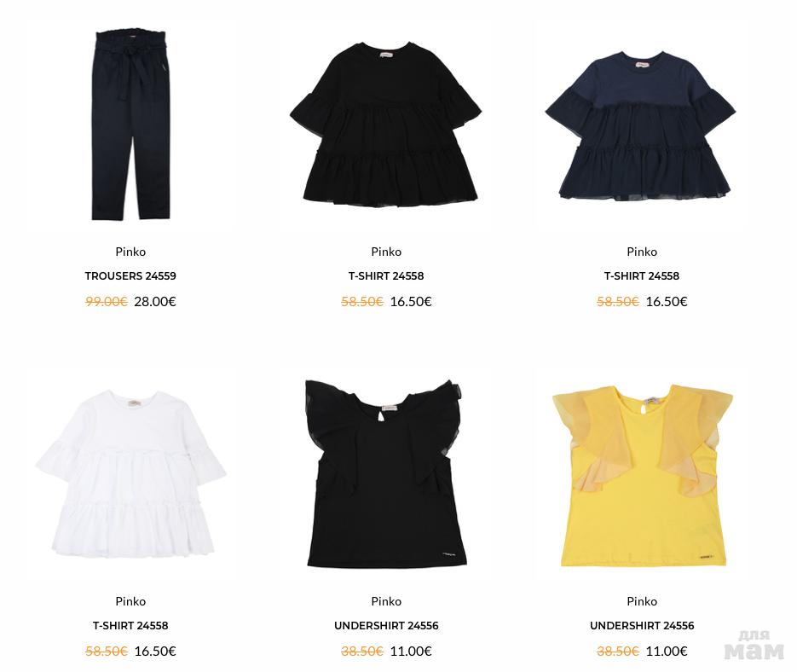Click the watermark logo in the corner
This screenshot has height=672, width=797.
coord(754,645)
